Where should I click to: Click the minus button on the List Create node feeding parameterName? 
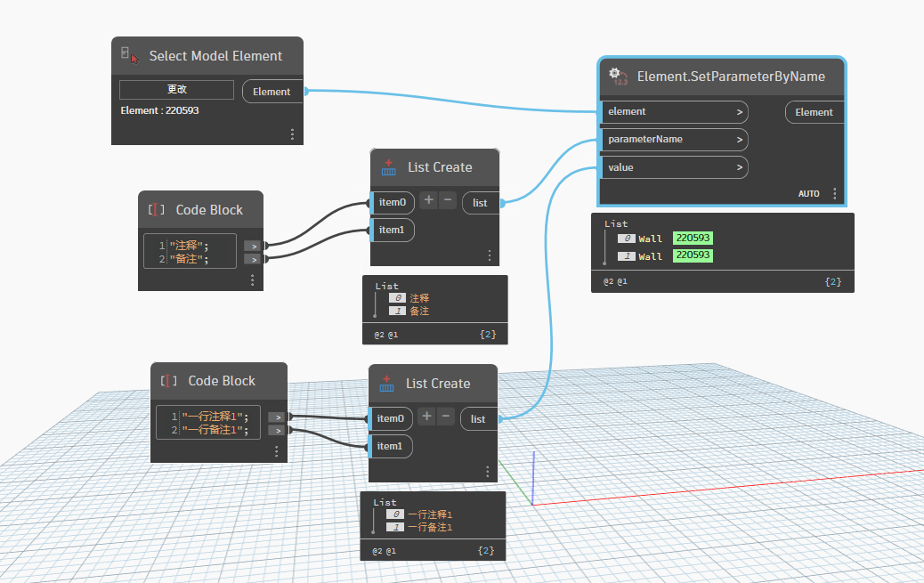(x=448, y=201)
